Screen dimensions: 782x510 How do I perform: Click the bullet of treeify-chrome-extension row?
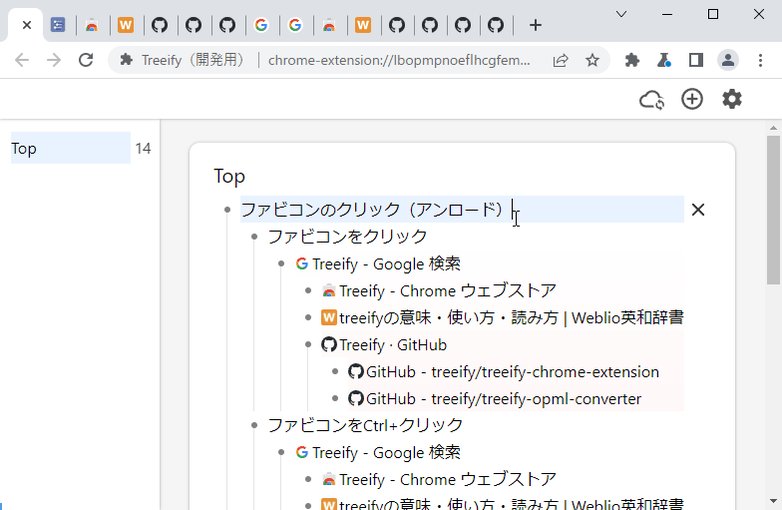click(x=335, y=371)
